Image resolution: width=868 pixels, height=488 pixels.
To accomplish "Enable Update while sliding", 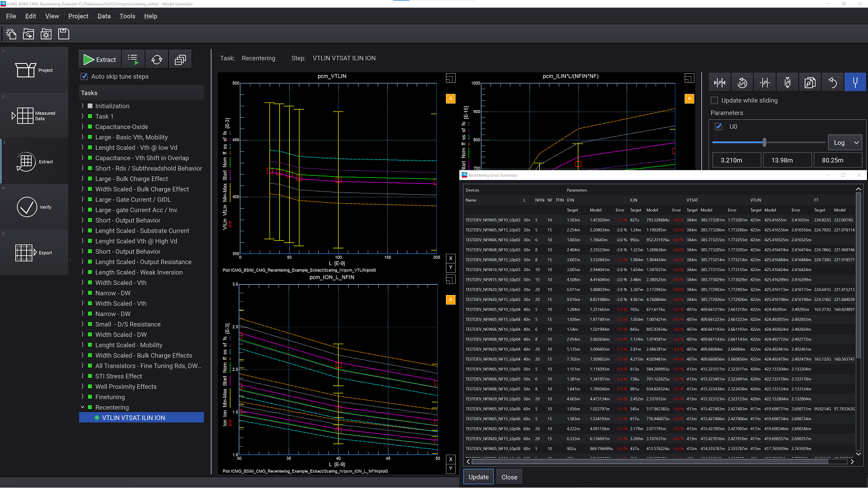I will point(714,100).
